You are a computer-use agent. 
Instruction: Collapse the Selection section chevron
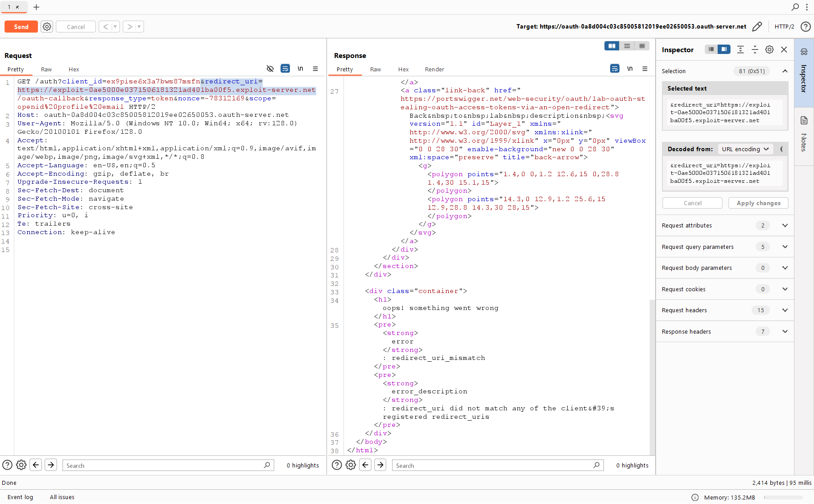pos(785,71)
